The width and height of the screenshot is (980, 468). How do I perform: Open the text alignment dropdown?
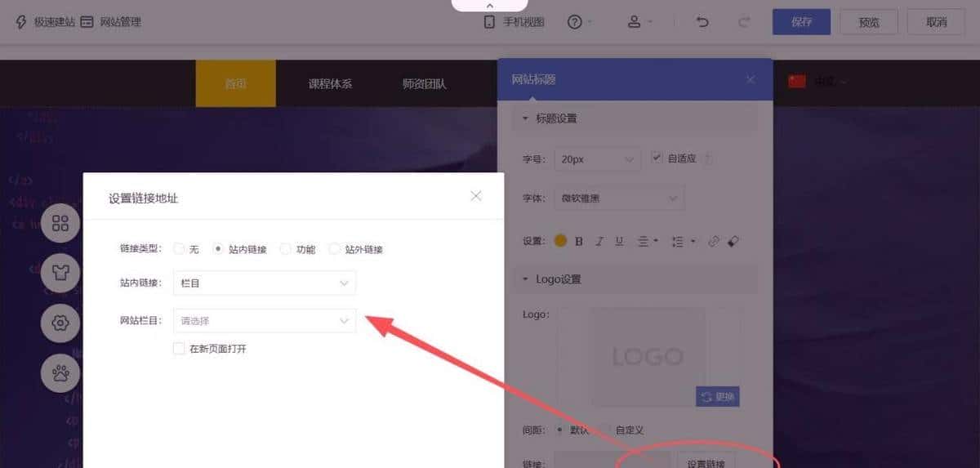click(x=647, y=241)
